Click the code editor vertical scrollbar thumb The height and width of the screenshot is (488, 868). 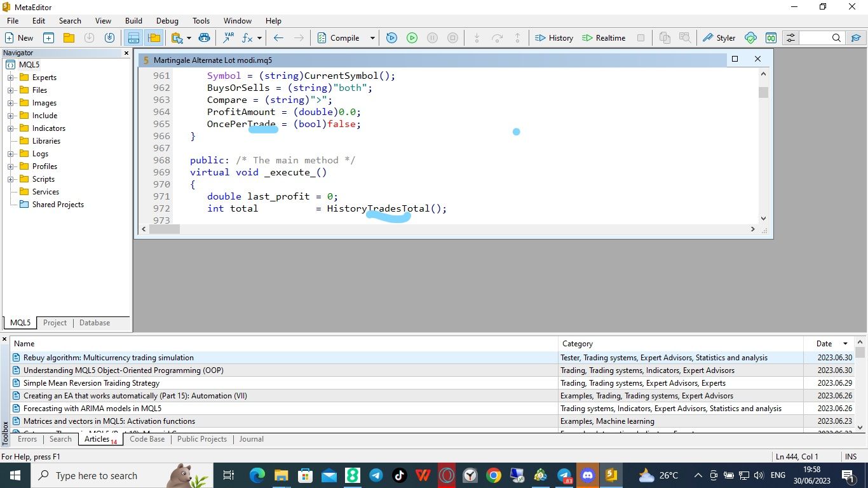[763, 92]
